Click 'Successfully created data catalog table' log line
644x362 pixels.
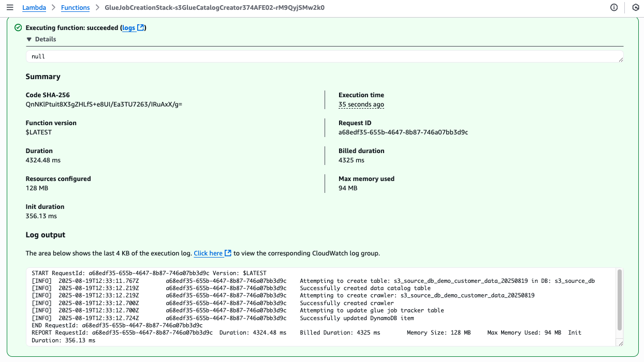click(365, 288)
